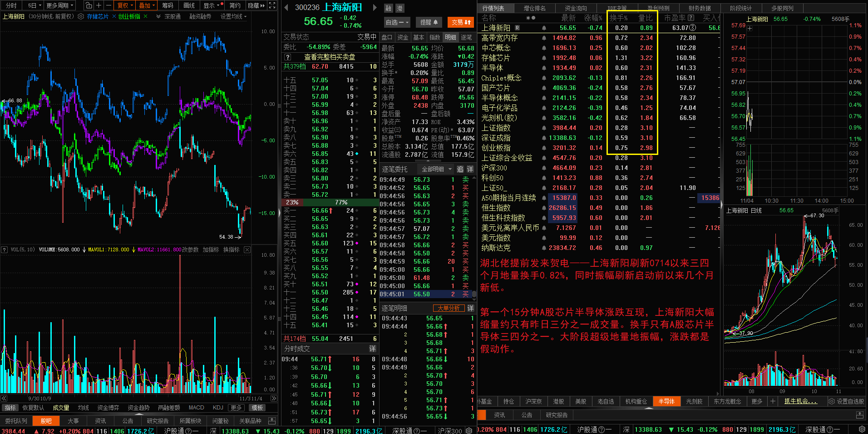
Task: Add a watchlist group with plus icon
Action: click(x=773, y=401)
